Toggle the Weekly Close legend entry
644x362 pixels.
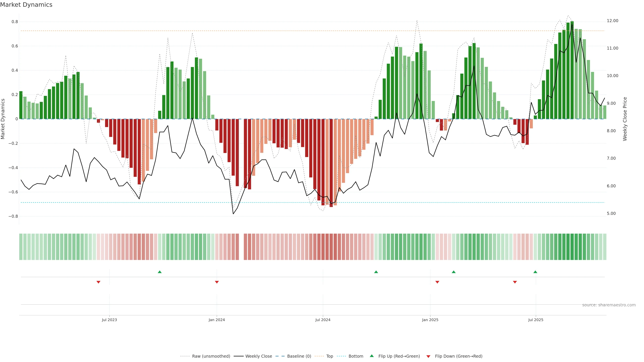point(258,356)
